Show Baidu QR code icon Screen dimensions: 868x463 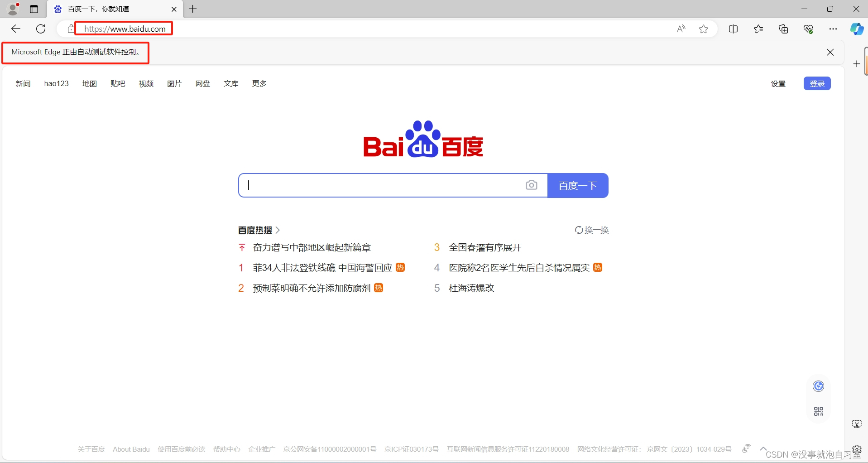[819, 411]
